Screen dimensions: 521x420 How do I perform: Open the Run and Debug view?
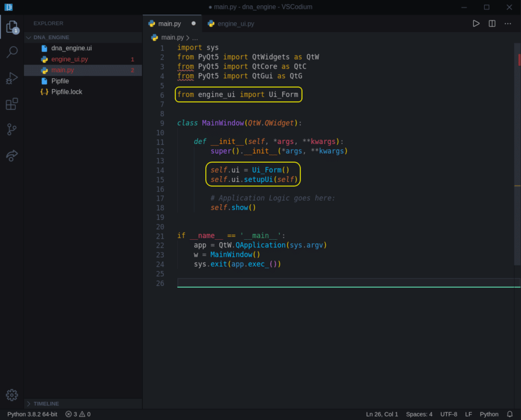(12, 78)
